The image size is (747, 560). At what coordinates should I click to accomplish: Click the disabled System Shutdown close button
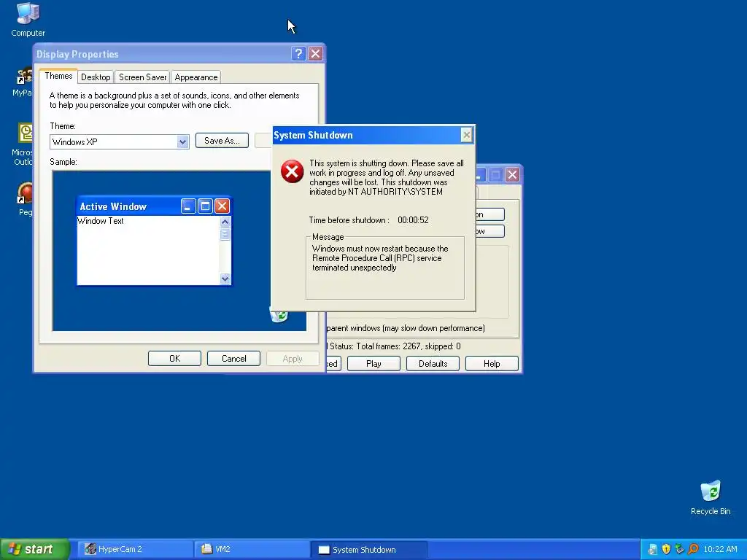[x=466, y=135]
